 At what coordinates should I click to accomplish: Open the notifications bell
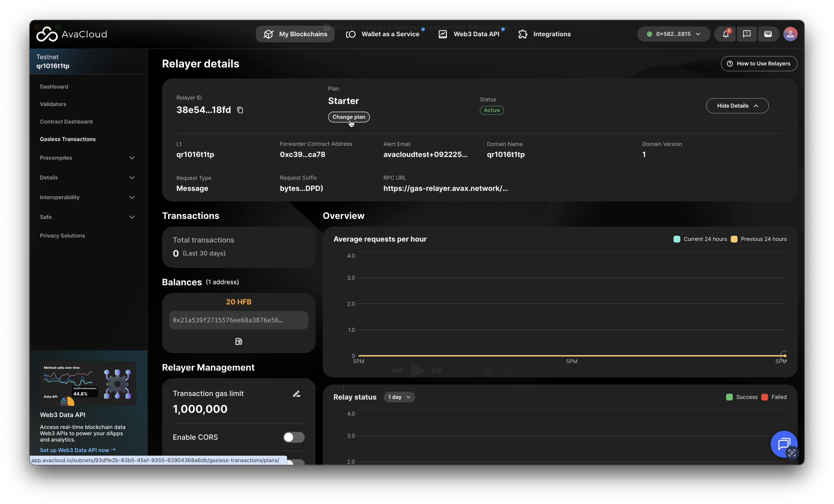pyautogui.click(x=725, y=34)
